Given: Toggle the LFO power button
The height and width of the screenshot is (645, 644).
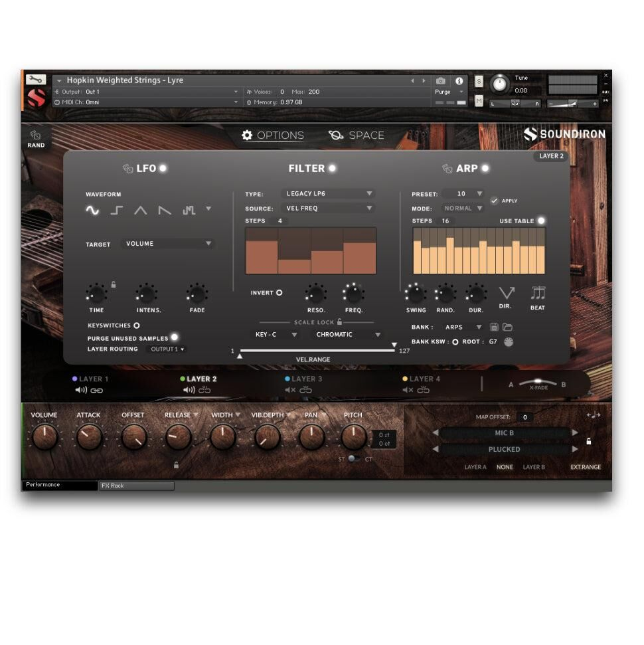Looking at the screenshot, I should (x=163, y=168).
